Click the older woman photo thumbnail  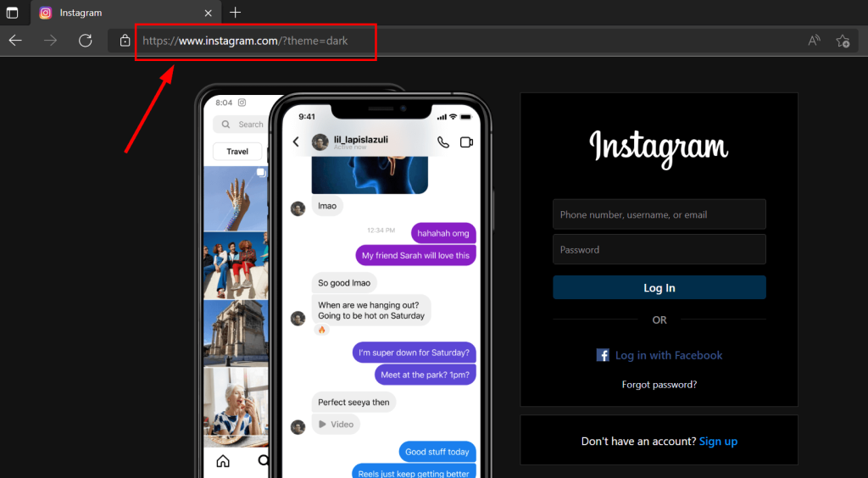click(236, 407)
